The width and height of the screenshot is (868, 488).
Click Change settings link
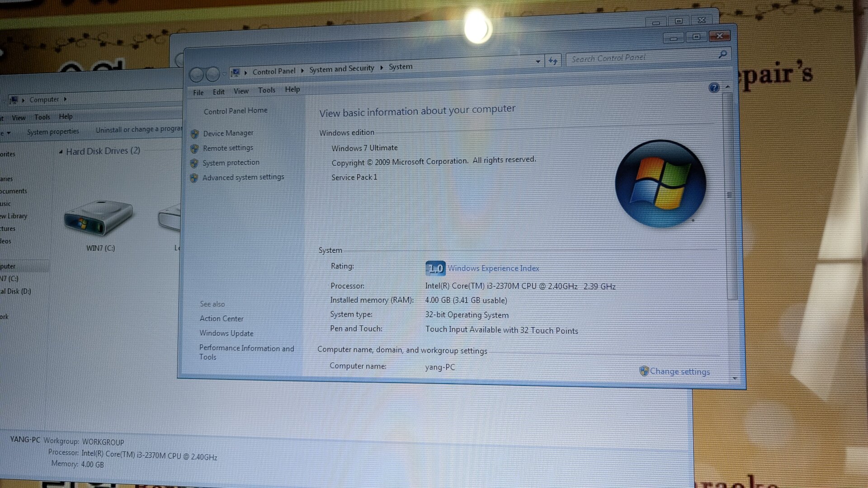pyautogui.click(x=679, y=371)
